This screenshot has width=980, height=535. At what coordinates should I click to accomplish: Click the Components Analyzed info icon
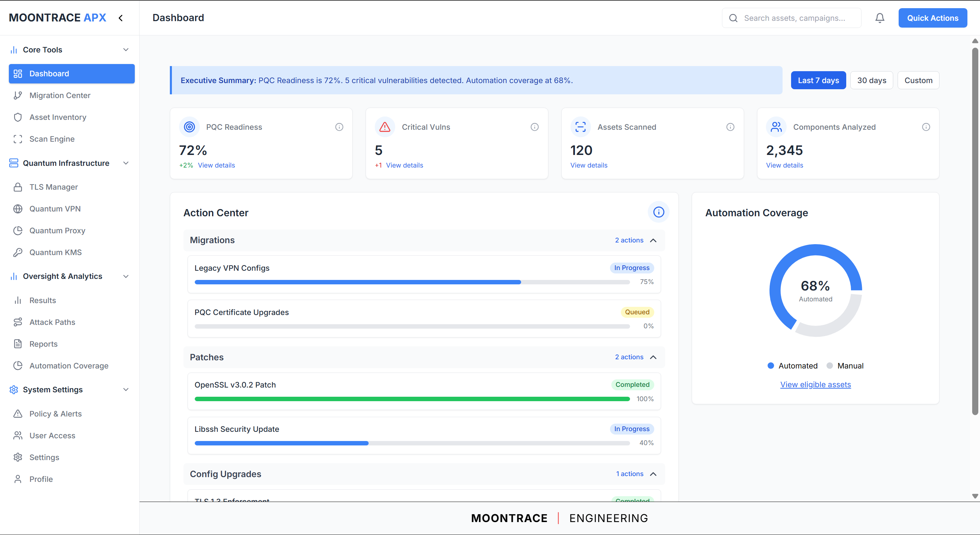926,127
